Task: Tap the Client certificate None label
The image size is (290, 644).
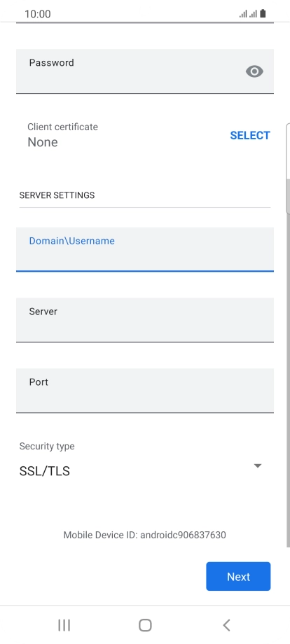Action: tap(43, 142)
